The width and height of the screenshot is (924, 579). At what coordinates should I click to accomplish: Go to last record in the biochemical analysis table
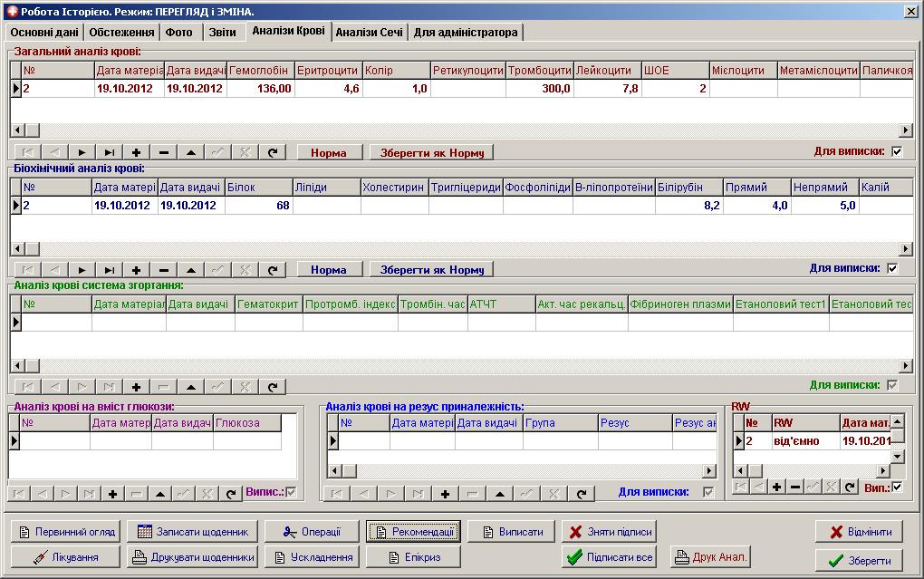click(x=109, y=270)
